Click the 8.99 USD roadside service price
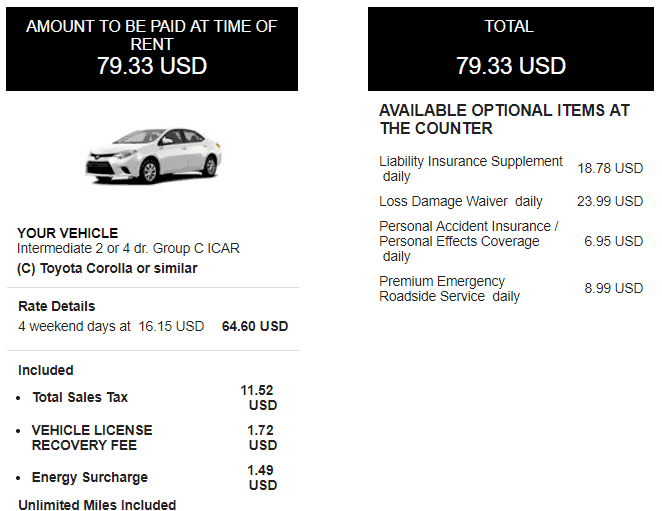Image resolution: width=662 pixels, height=511 pixels. coord(613,288)
